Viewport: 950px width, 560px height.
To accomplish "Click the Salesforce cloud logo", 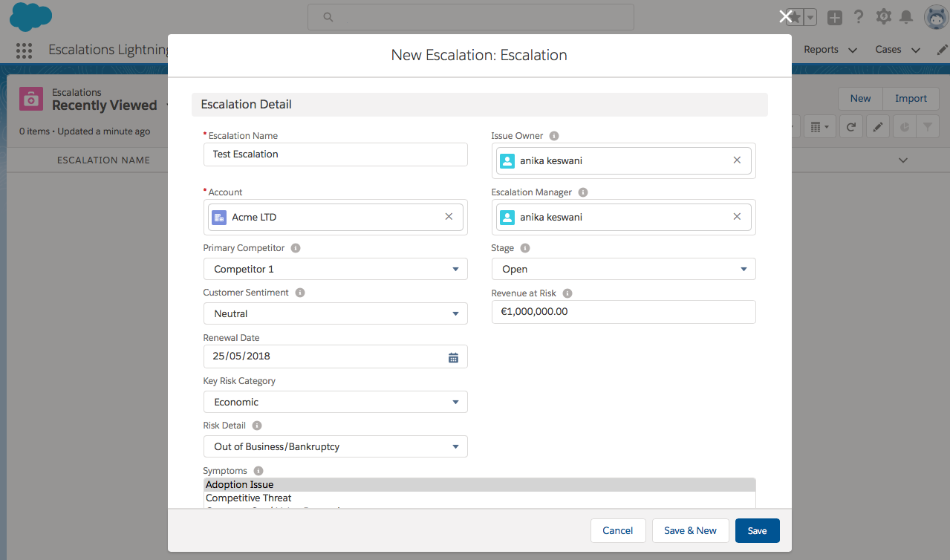I will point(30,16).
